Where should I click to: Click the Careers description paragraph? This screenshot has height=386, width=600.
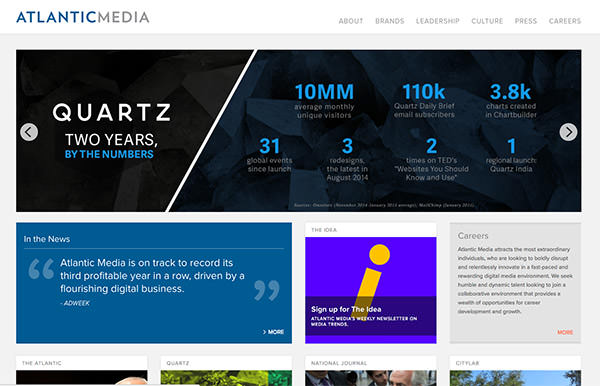[515, 280]
